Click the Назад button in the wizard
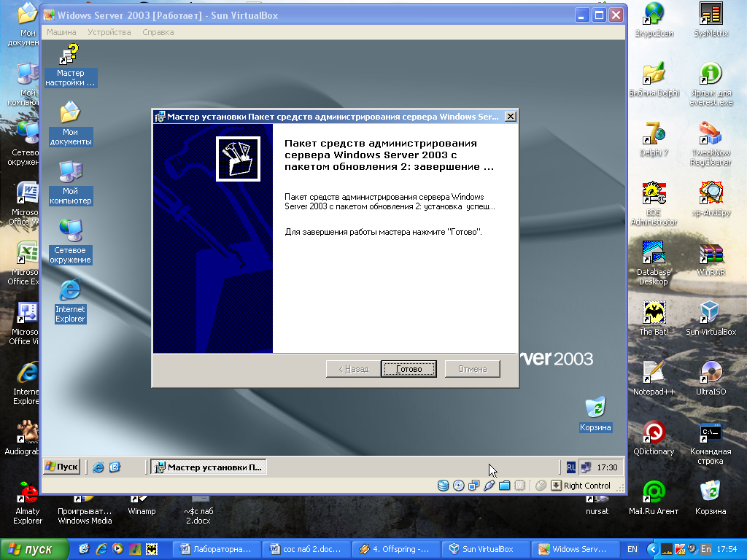The width and height of the screenshot is (747, 560). coord(354,369)
